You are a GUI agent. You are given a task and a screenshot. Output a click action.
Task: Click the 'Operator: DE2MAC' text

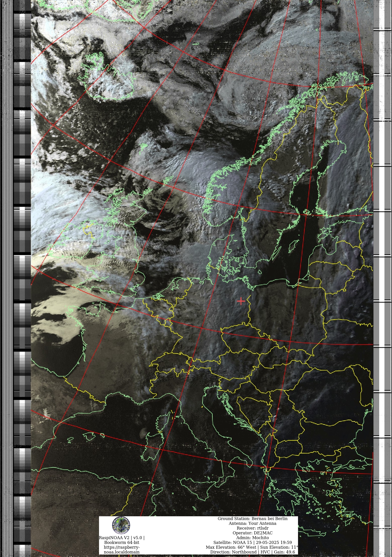(x=252, y=533)
